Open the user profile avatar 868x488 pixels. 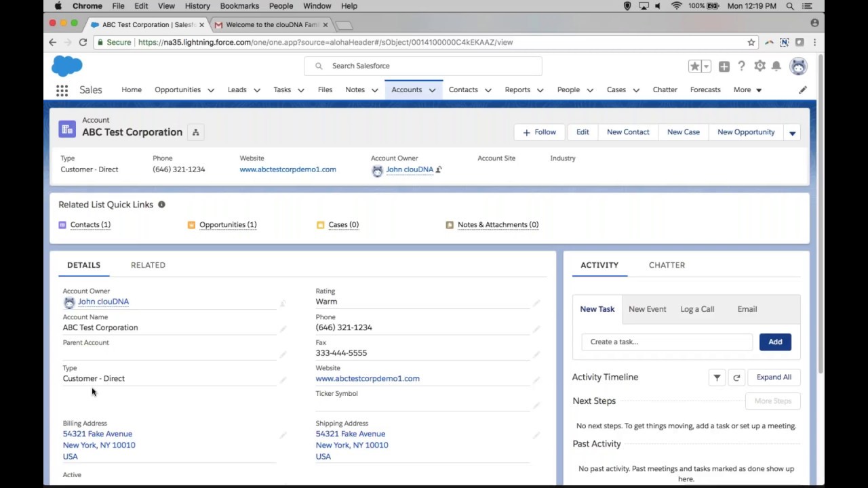click(799, 66)
